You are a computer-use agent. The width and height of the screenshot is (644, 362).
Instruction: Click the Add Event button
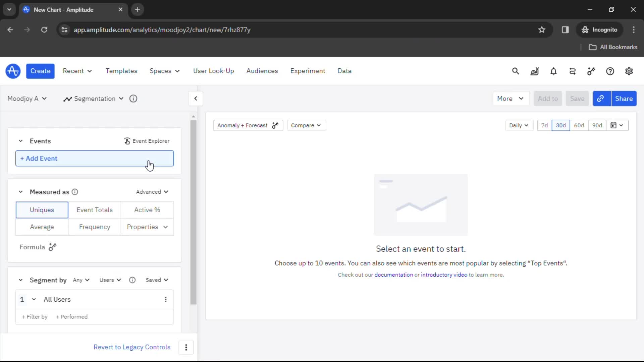94,158
